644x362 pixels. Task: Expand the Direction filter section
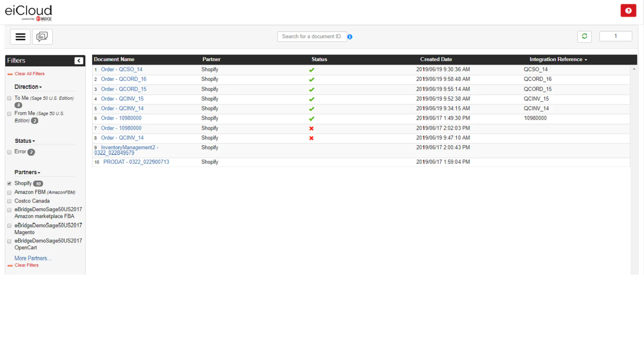pos(28,87)
